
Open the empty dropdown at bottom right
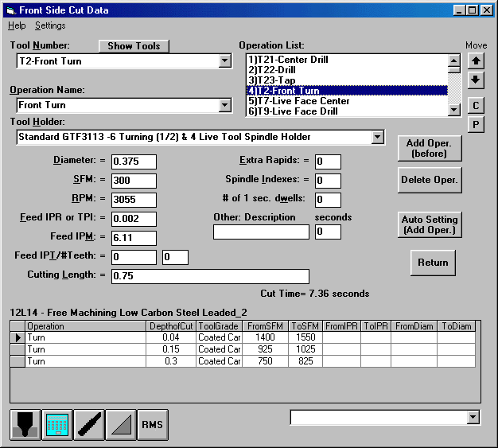tap(473, 417)
